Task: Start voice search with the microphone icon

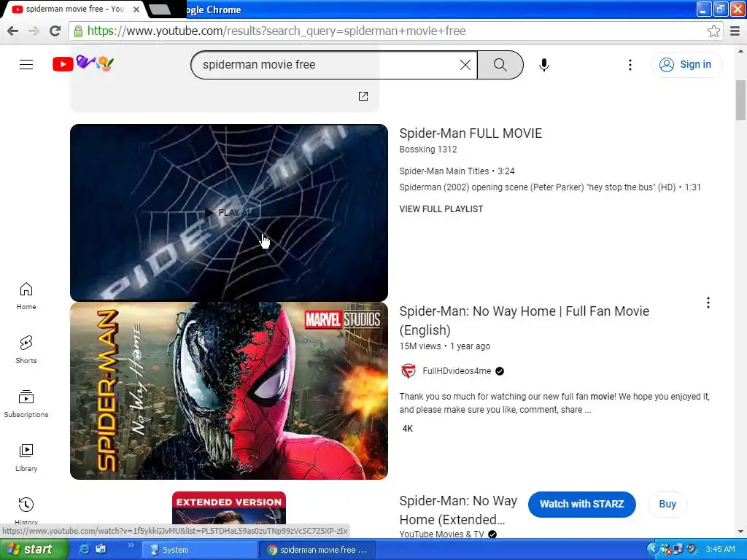Action: (x=544, y=65)
